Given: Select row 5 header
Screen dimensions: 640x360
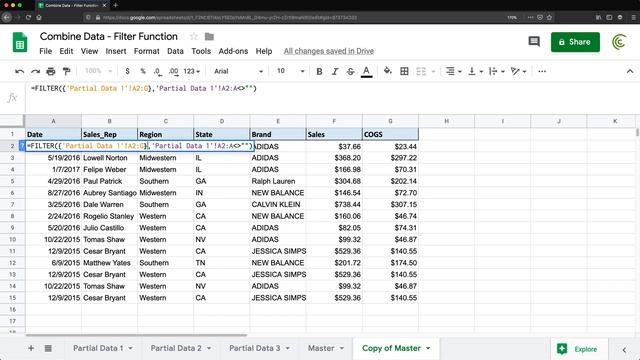Looking at the screenshot, I should point(12,181).
